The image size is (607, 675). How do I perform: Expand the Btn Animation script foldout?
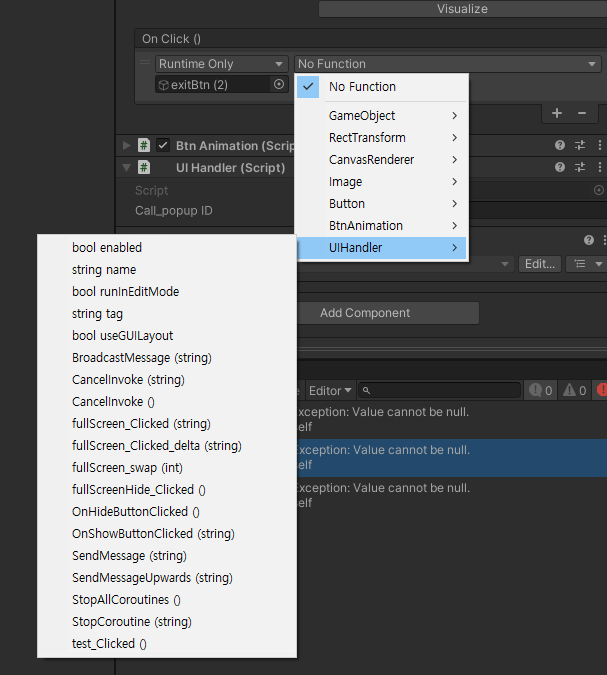[126, 145]
